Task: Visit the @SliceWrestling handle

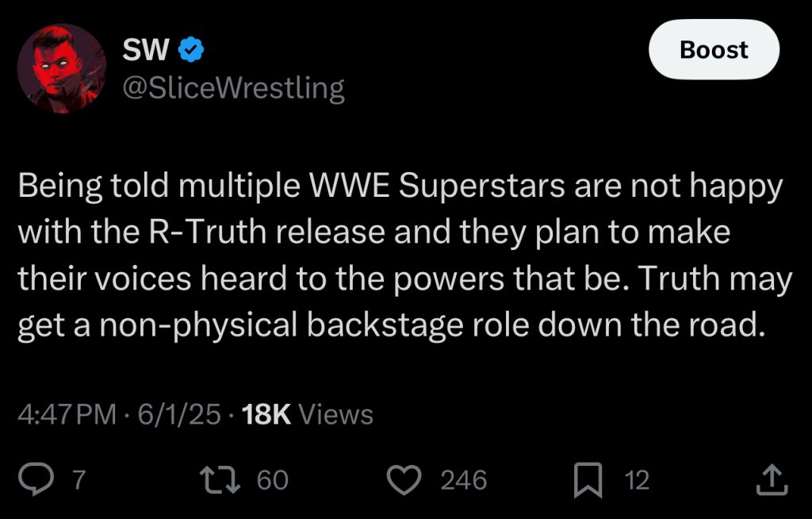Action: 233,88
